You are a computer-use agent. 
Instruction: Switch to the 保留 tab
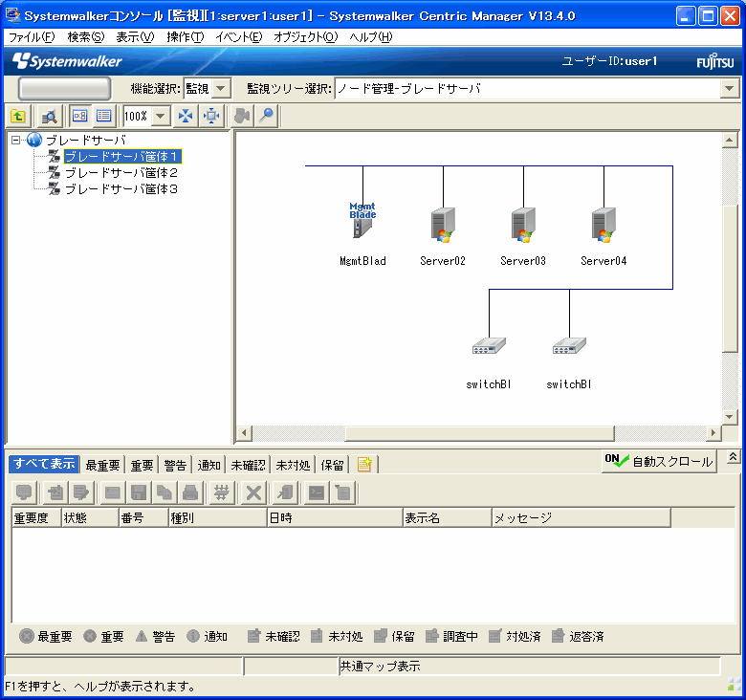click(x=332, y=465)
